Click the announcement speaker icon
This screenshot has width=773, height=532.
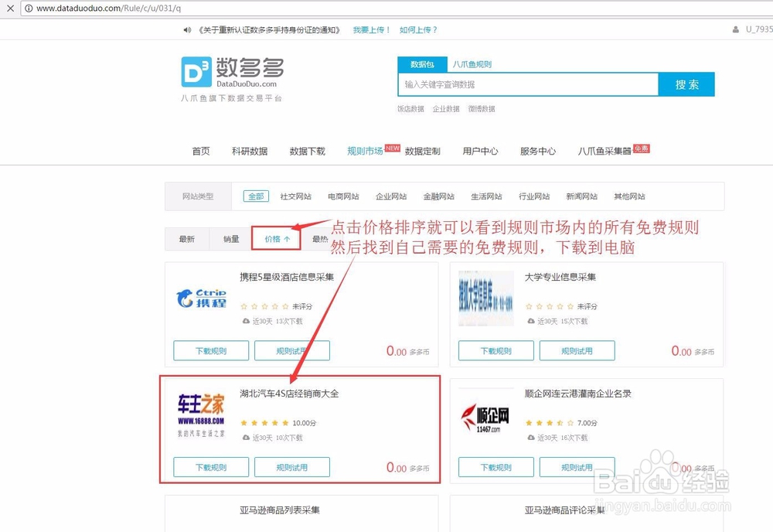coord(187,30)
